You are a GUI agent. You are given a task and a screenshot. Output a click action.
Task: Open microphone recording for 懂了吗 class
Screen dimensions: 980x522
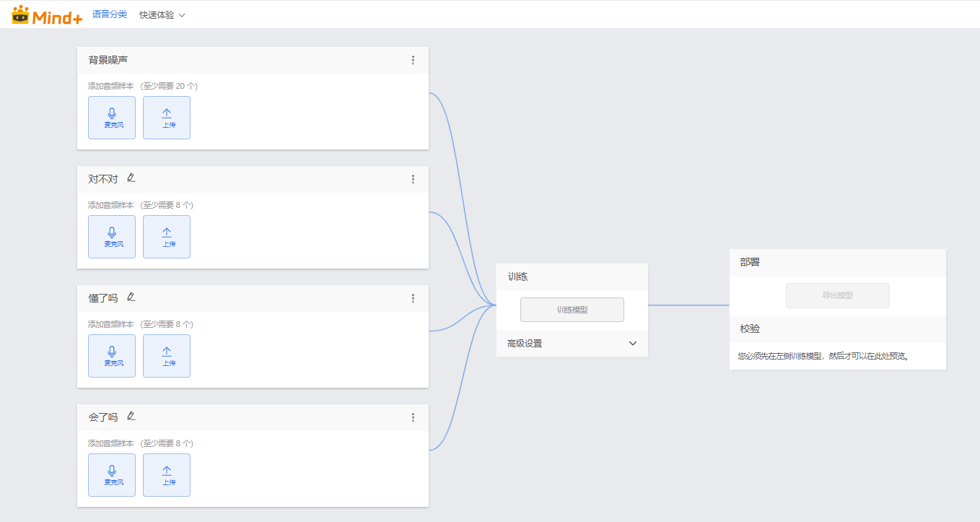click(x=112, y=356)
